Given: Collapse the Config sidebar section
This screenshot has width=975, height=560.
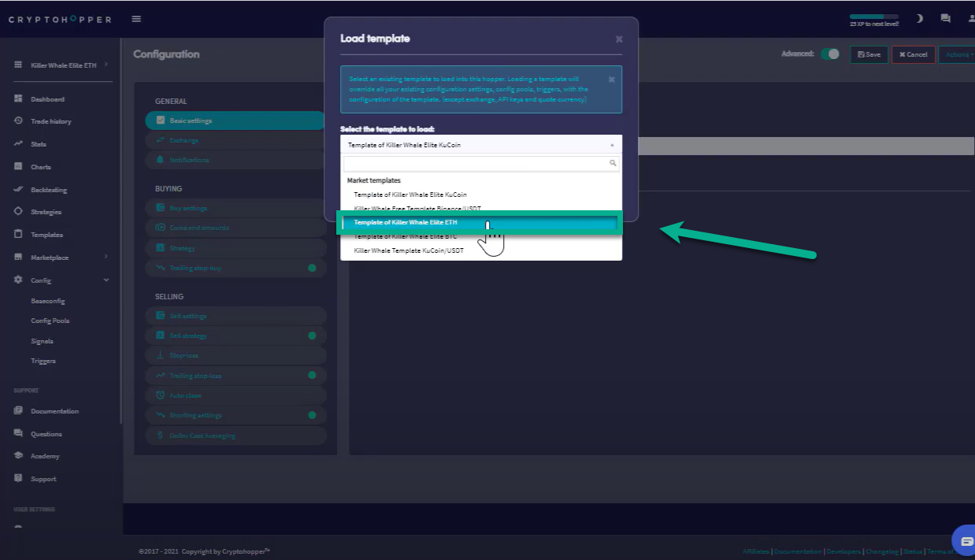Looking at the screenshot, I should click(106, 280).
